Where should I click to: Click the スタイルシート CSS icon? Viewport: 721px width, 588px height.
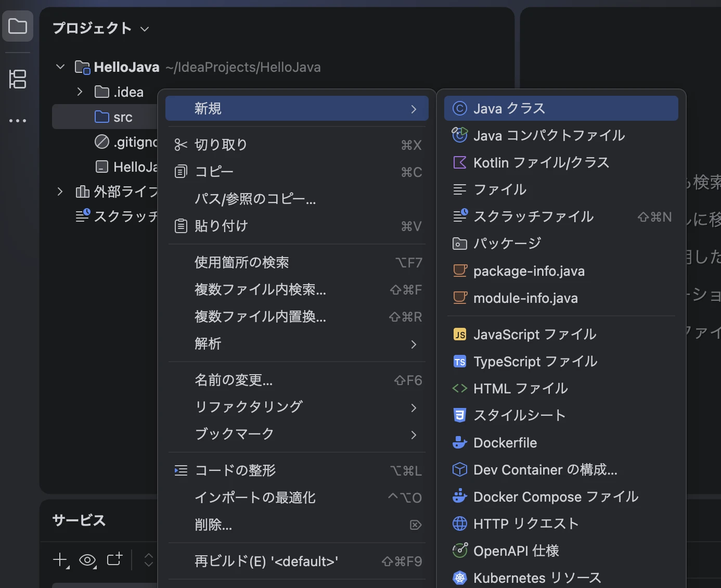click(x=460, y=415)
